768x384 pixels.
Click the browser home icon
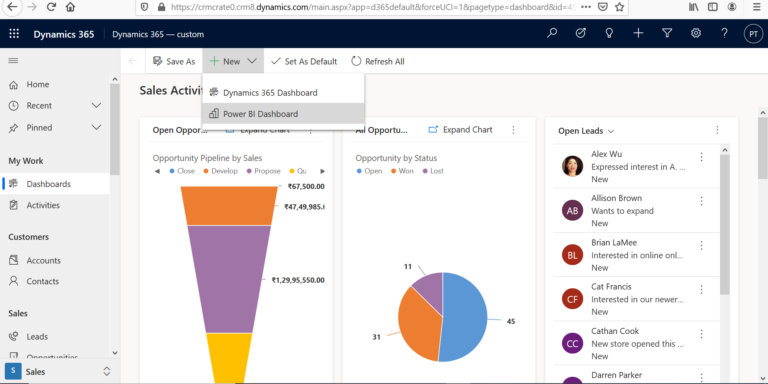tap(71, 7)
